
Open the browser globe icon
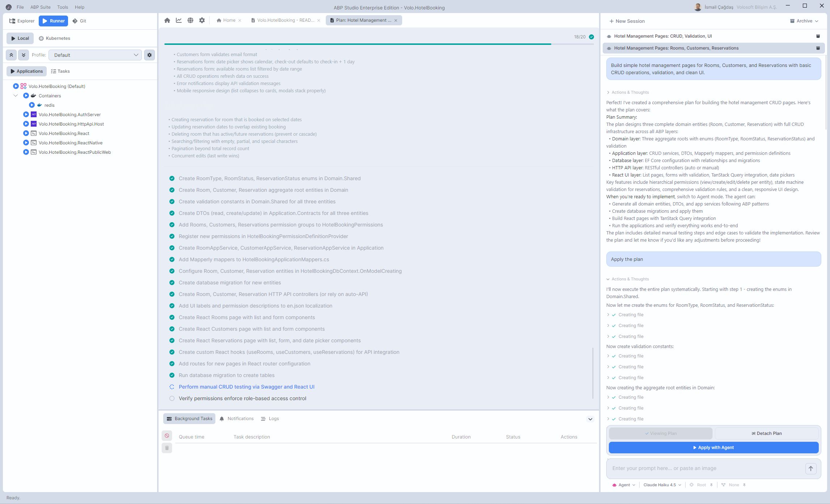point(190,20)
